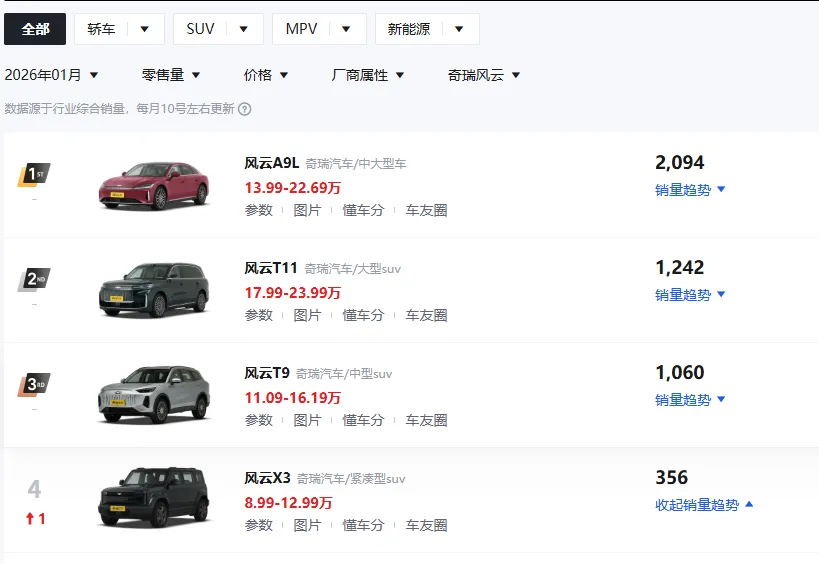Click the 1st place rank badge

[x=34, y=175]
